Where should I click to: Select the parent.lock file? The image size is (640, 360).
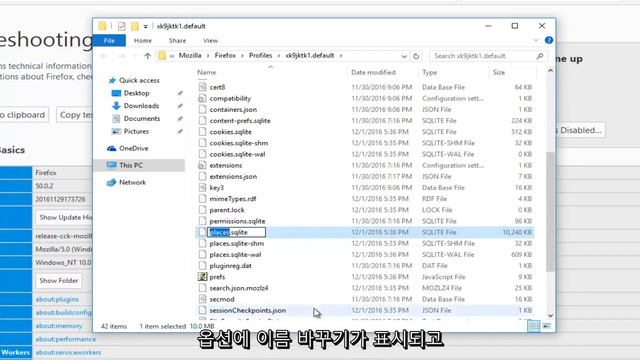[x=227, y=210]
